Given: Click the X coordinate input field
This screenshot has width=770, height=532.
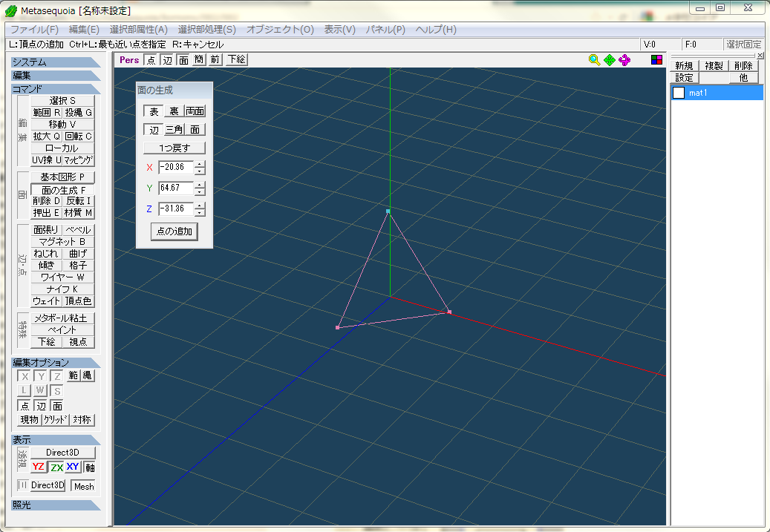Looking at the screenshot, I should tap(176, 168).
